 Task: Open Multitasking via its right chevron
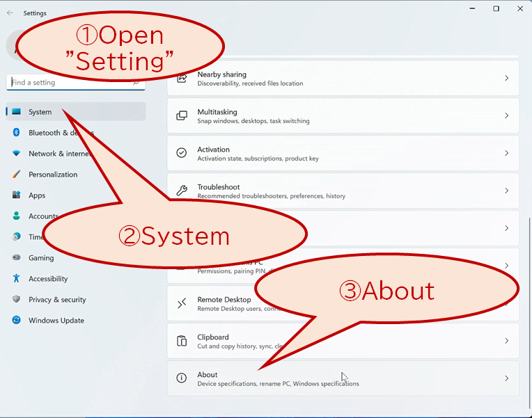506,115
